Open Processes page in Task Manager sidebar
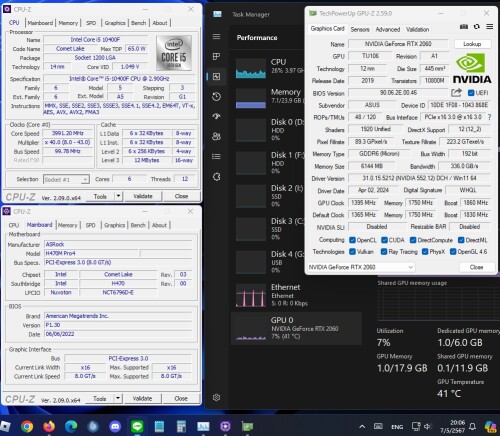The image size is (500, 436). click(x=216, y=57)
